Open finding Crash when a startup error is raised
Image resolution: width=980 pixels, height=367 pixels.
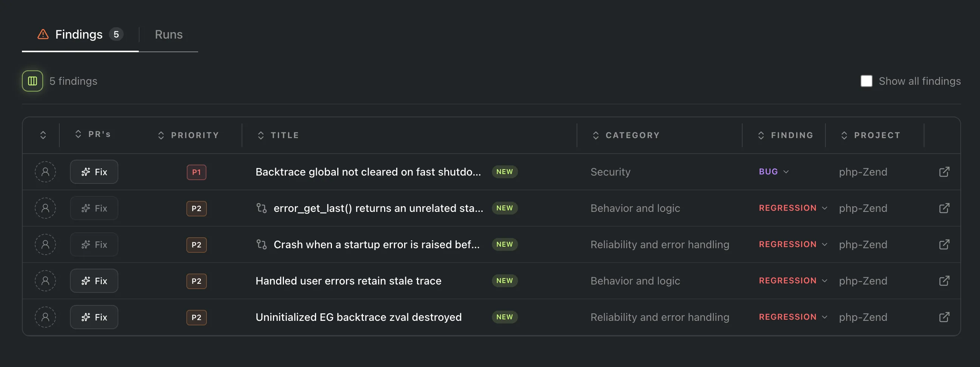click(x=377, y=244)
